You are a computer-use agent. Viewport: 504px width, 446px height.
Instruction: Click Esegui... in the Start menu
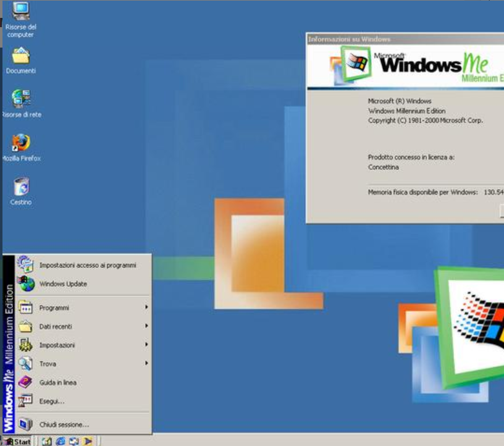[52, 401]
